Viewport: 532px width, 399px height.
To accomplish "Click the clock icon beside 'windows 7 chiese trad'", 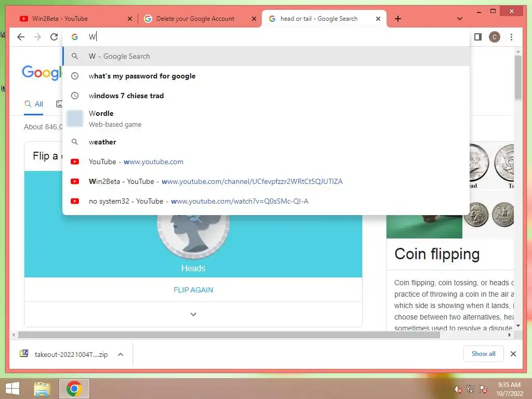I will coord(75,96).
